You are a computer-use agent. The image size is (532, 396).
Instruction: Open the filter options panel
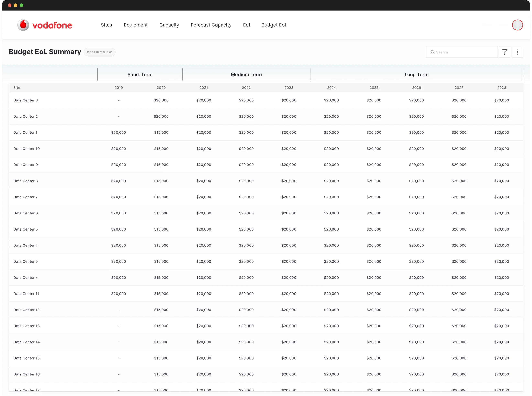(505, 52)
